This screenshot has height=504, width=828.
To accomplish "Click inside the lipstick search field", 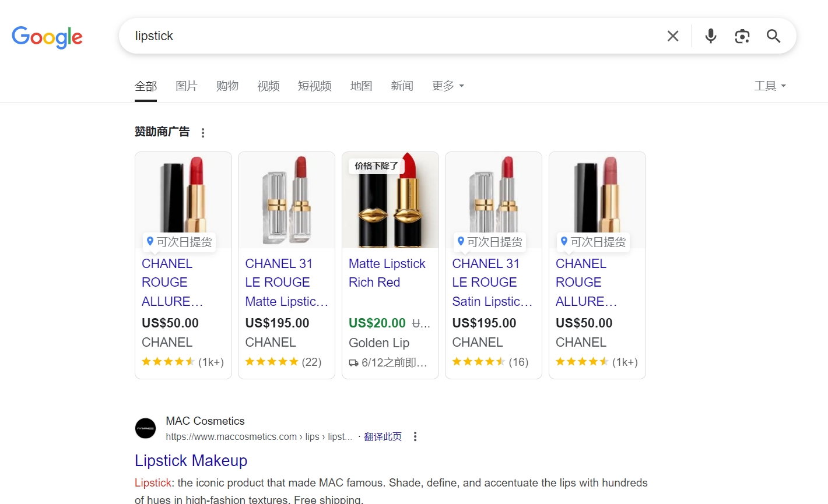I will [x=397, y=36].
